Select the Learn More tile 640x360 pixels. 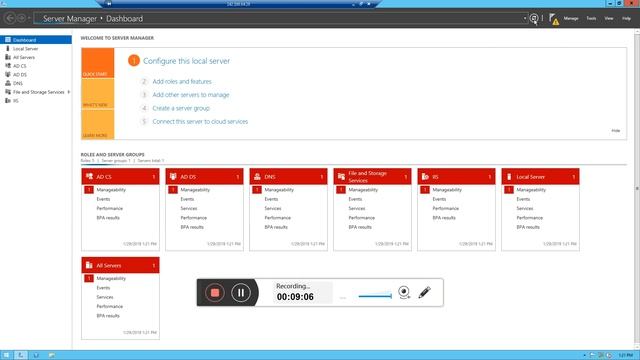point(98,124)
